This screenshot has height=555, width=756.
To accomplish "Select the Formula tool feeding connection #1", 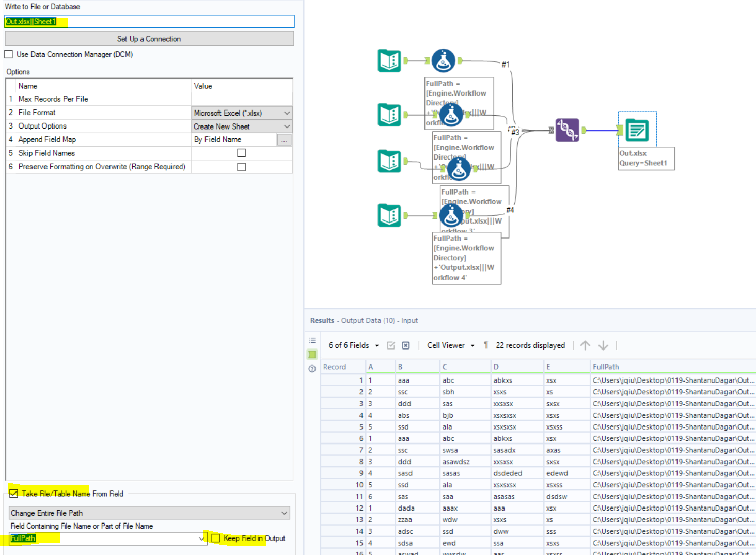I will tap(443, 60).
